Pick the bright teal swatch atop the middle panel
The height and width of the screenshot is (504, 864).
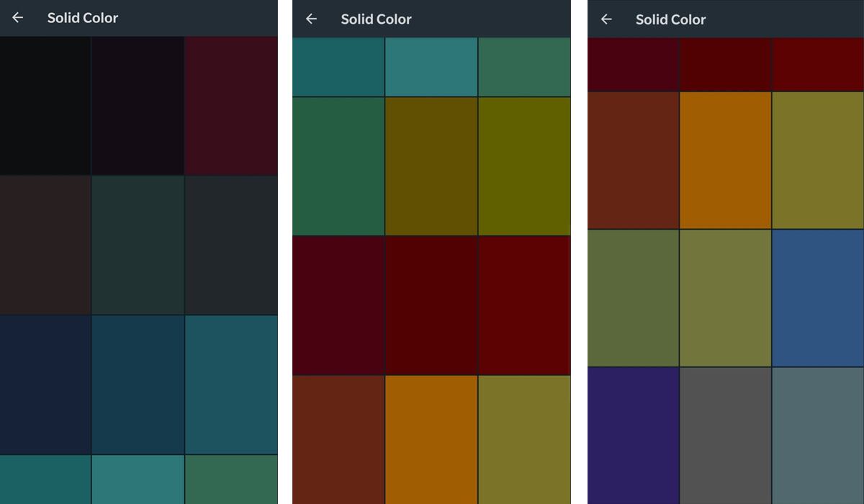click(431, 66)
